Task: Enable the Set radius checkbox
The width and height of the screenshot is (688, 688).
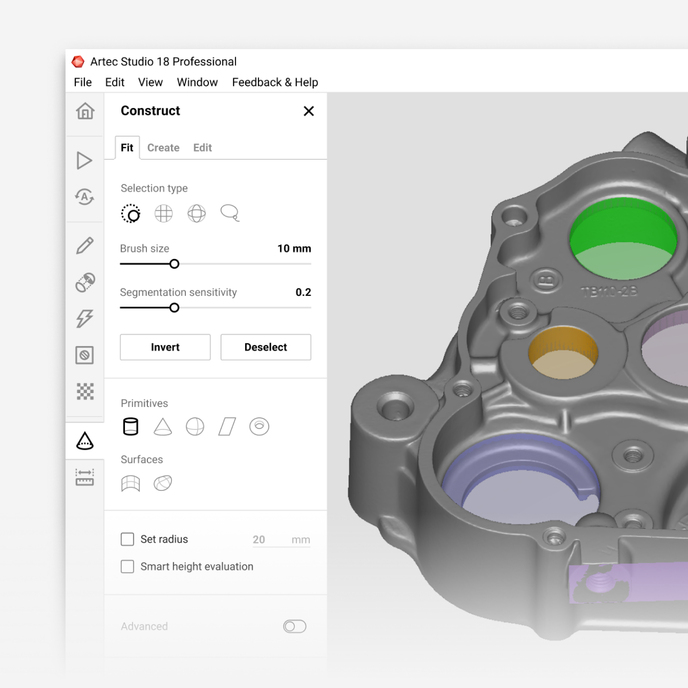Action: 127,539
